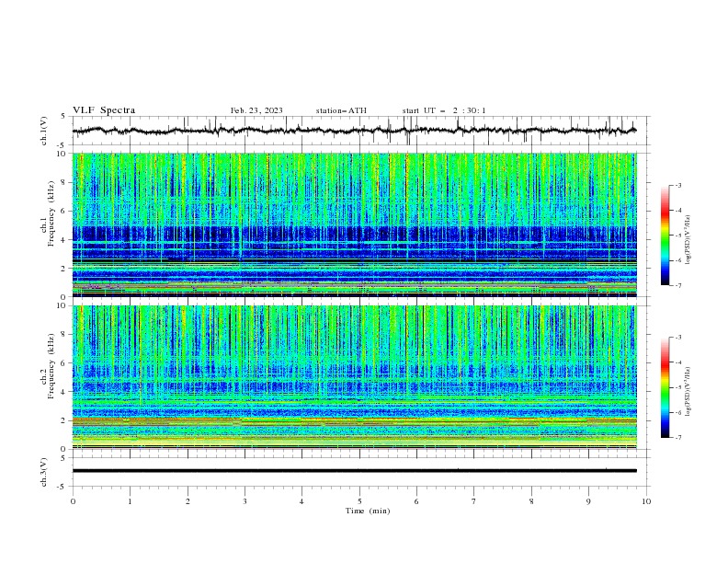
Task: Click time axis tick label "4"
Action: coord(301,501)
